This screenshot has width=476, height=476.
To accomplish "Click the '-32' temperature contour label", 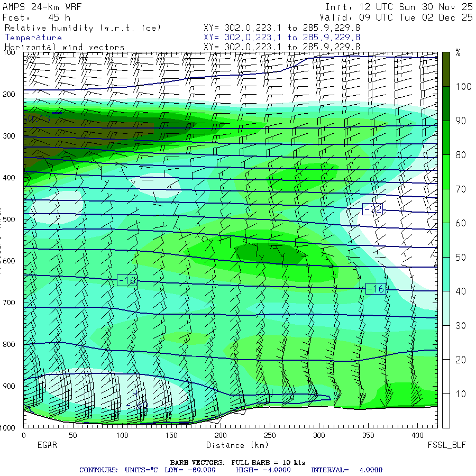I will click(372, 209).
